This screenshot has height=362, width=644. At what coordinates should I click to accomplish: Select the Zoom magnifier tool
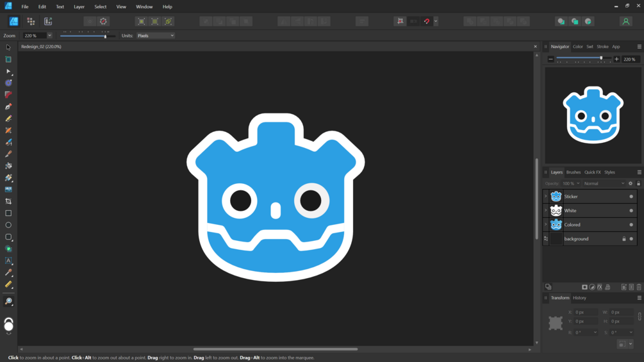tap(8, 301)
